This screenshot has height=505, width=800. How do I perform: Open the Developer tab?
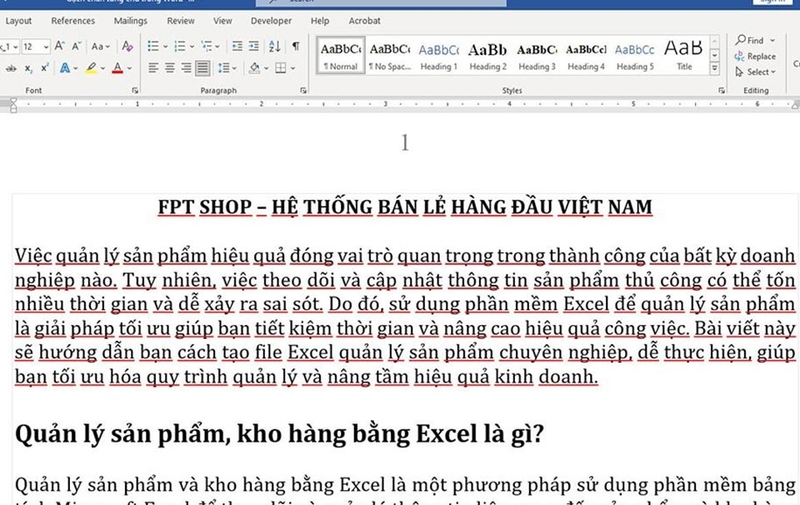pos(271,21)
